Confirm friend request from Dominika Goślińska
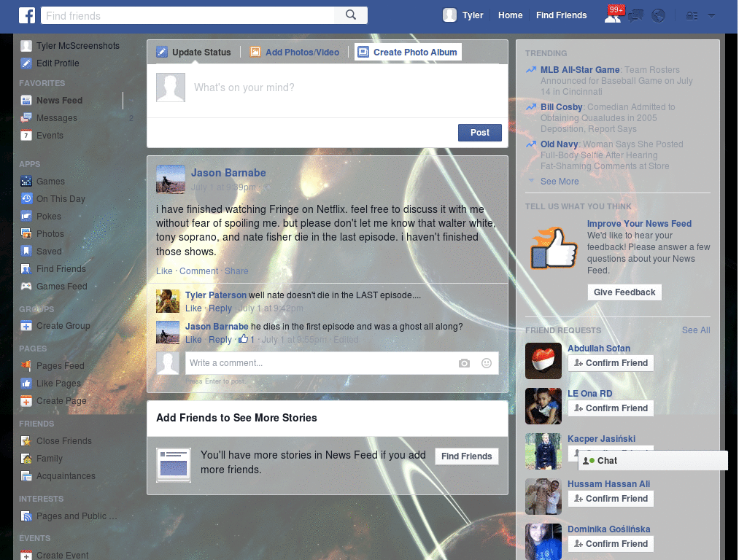747x560 pixels. tap(611, 544)
